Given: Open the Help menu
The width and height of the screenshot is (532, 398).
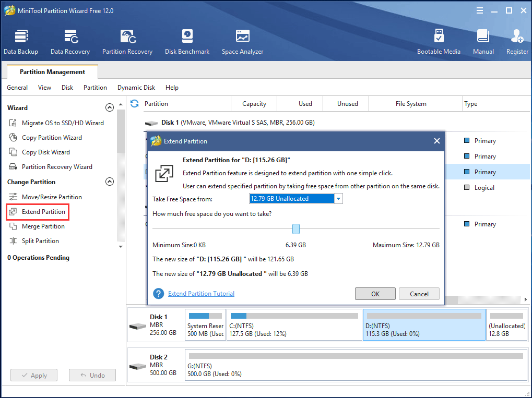Looking at the screenshot, I should [x=172, y=88].
